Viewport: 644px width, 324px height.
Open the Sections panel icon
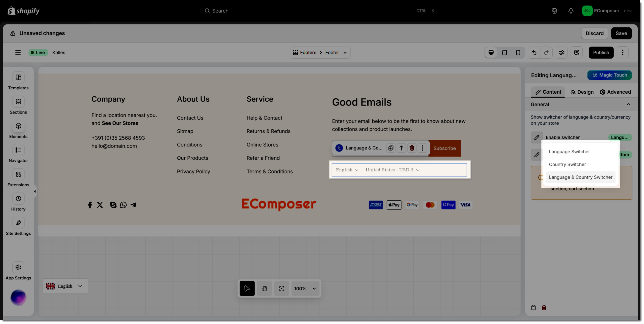coord(18,102)
